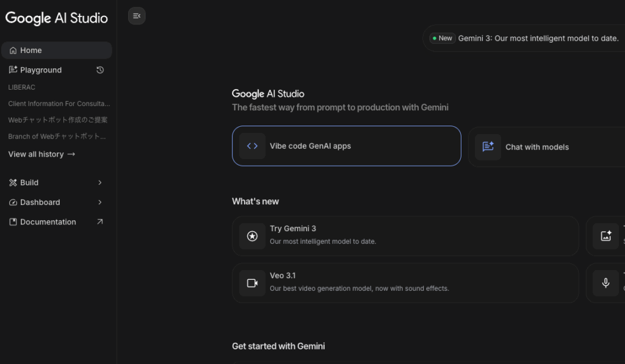The width and height of the screenshot is (625, 364).
Task: Open the LIBERAC history item
Action: 22,87
